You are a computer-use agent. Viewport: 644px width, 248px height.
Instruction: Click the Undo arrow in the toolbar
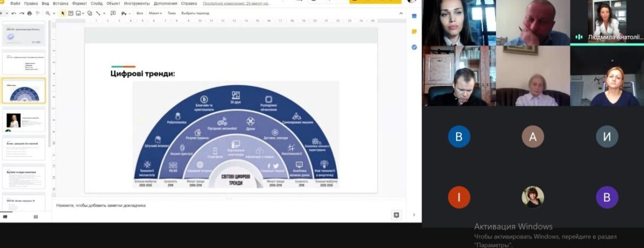(x=14, y=13)
